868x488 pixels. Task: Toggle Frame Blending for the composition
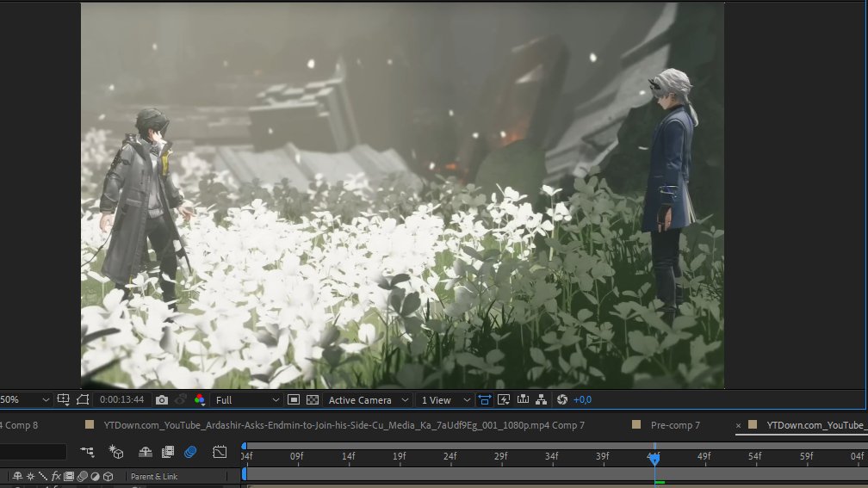coord(168,452)
